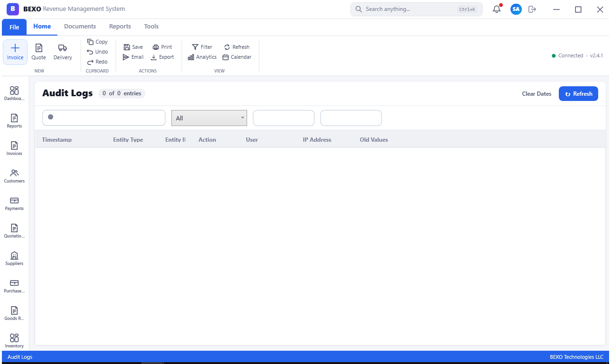Open the notifications bell
This screenshot has height=364, width=611.
coord(497,9)
